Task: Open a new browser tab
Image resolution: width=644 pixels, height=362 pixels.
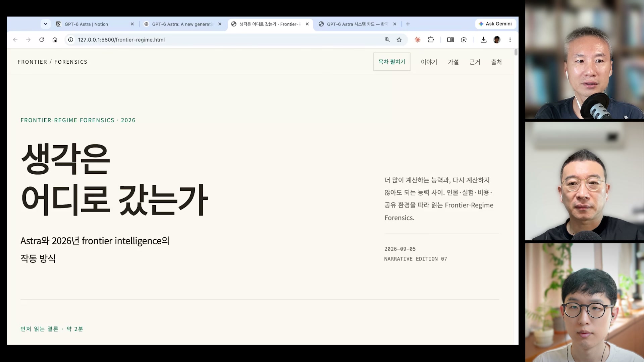Action: [x=408, y=24]
